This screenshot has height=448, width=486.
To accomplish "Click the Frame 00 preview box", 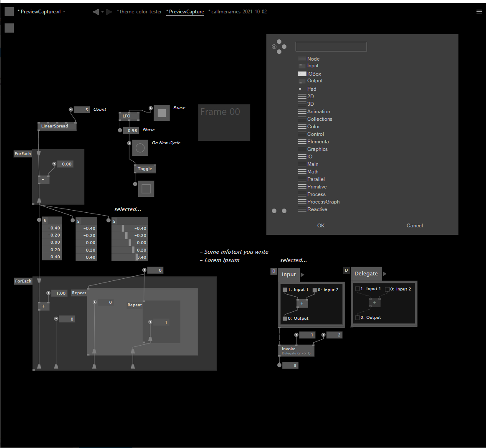I will point(224,122).
